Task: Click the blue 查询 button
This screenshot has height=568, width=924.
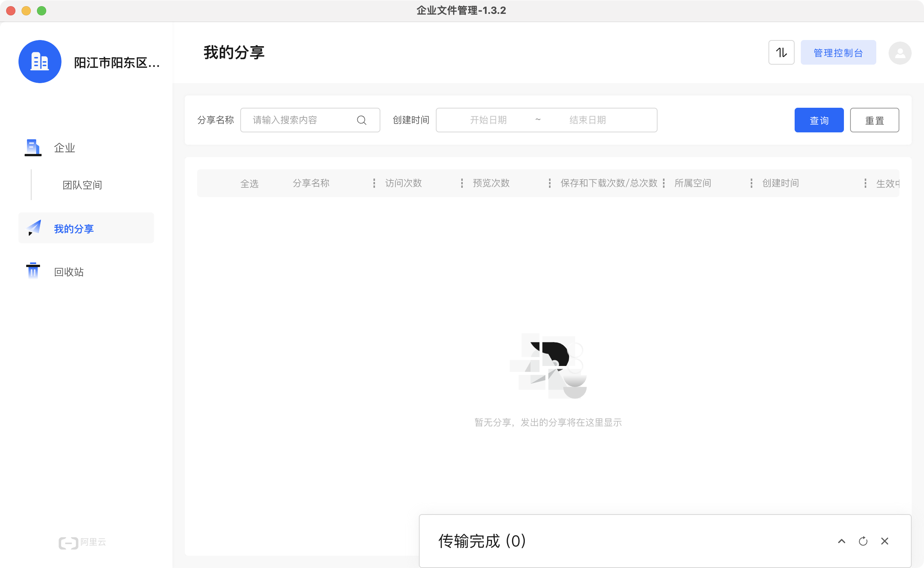Action: point(819,120)
